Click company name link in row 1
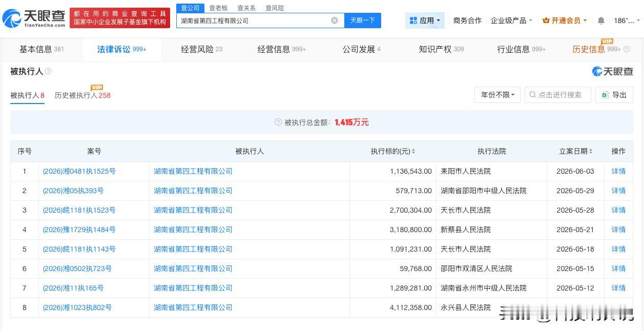644x331 pixels. 193,171
